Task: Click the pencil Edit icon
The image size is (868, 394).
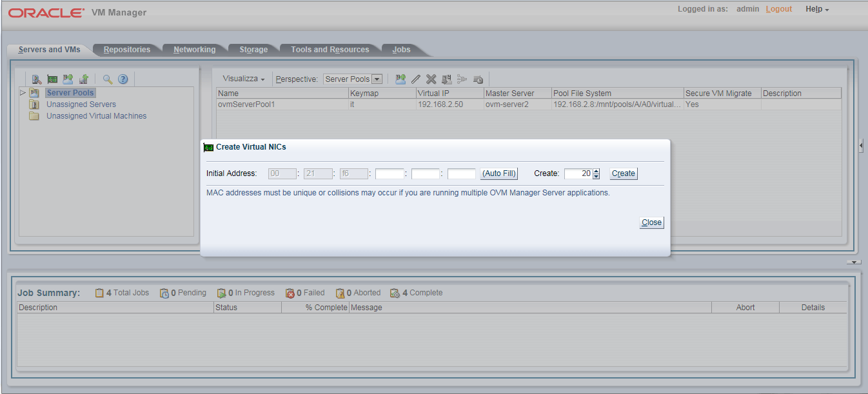Action: [x=416, y=79]
